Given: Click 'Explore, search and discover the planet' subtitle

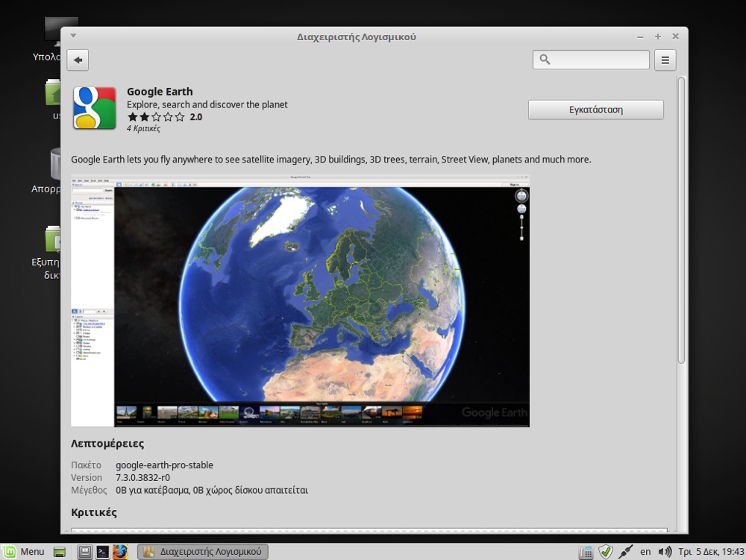Looking at the screenshot, I should click(207, 104).
